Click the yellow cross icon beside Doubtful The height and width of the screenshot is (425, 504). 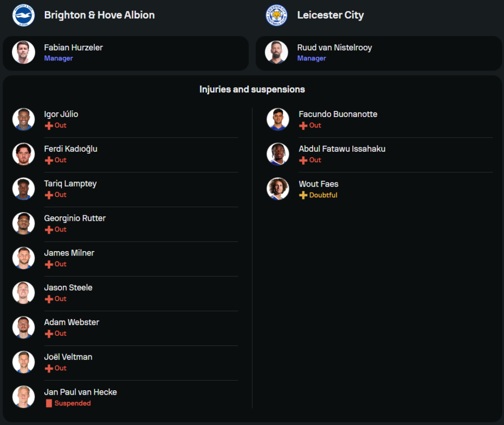point(303,195)
